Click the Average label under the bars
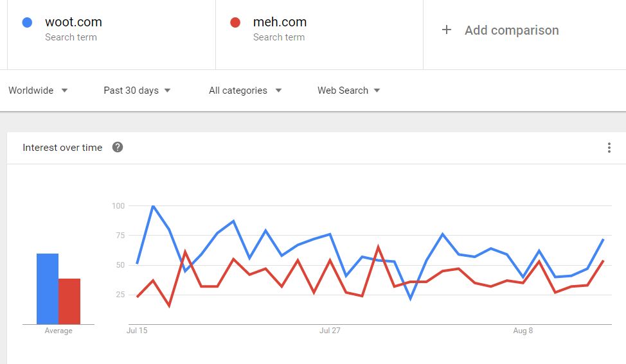Viewport: 626px width, 364px height. tap(58, 331)
